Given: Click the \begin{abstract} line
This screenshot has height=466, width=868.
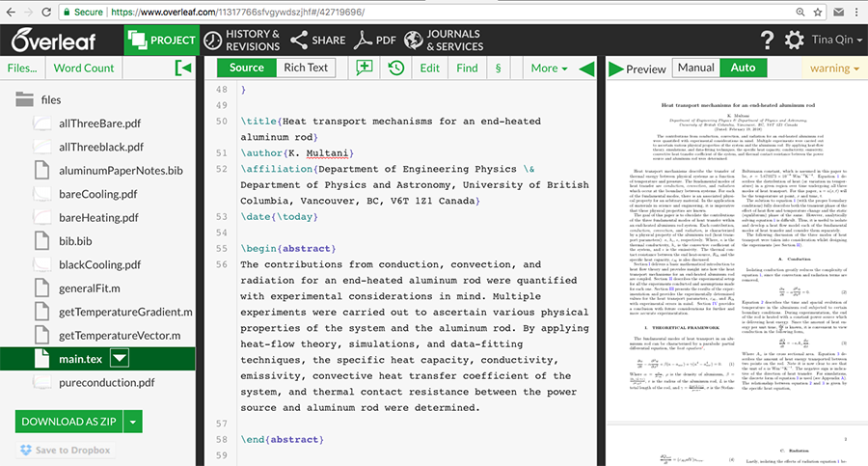Looking at the screenshot, I should 287,248.
